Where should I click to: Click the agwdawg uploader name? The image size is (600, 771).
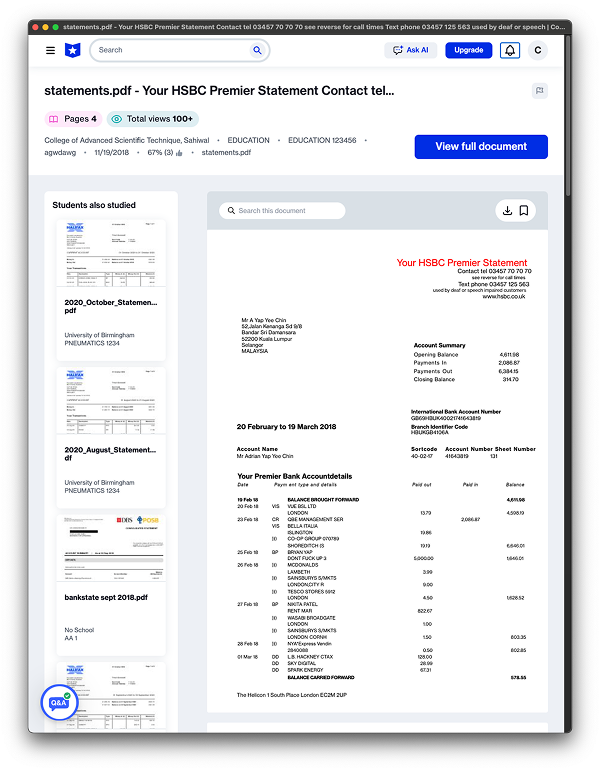[x=60, y=152]
